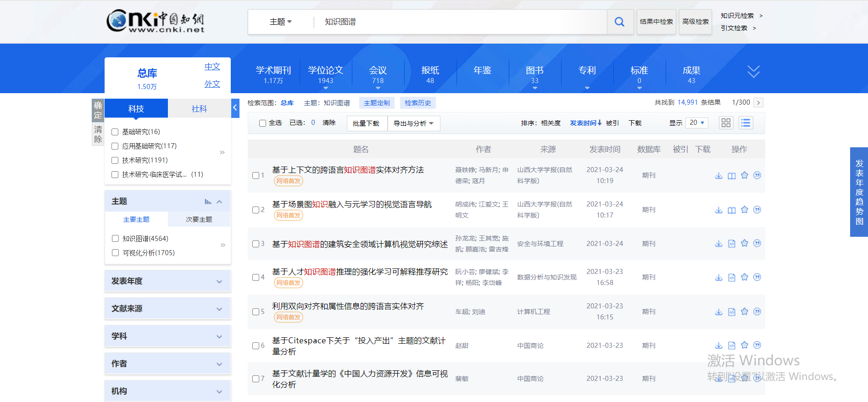The image size is (868, 402).
Task: Expand the 文献来源 filter panel
Action: (x=167, y=308)
